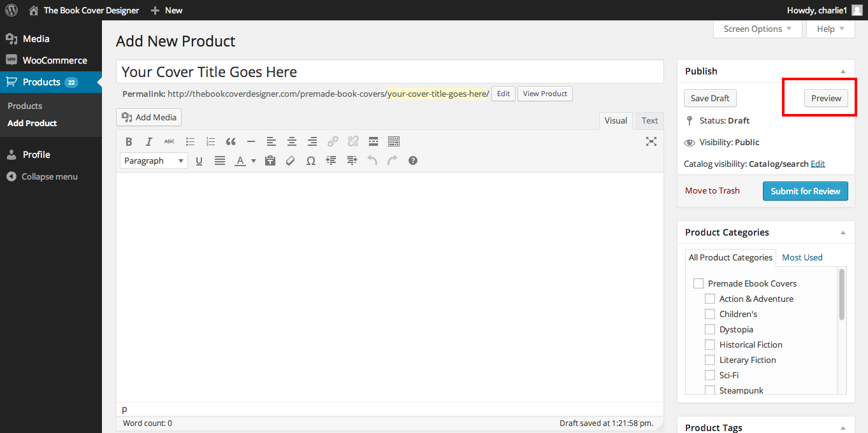This screenshot has height=433, width=868.
Task: Open the text color picker arrow
Action: 253,160
